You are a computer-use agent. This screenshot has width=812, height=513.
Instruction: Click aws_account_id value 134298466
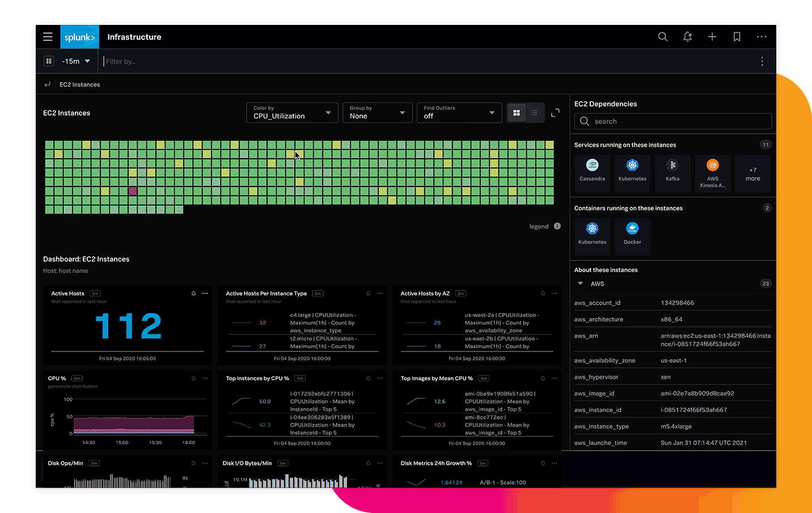[677, 303]
